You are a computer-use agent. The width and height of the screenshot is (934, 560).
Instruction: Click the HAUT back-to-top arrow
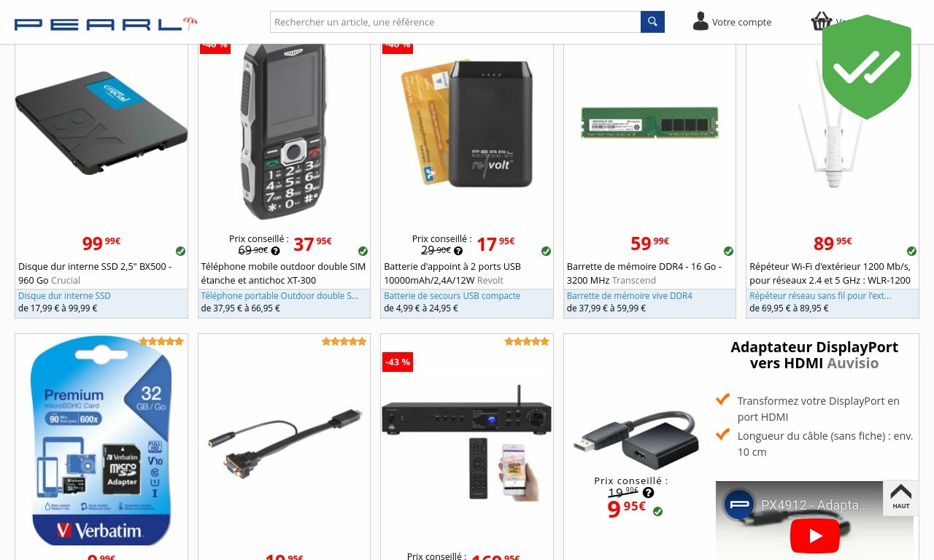901,497
